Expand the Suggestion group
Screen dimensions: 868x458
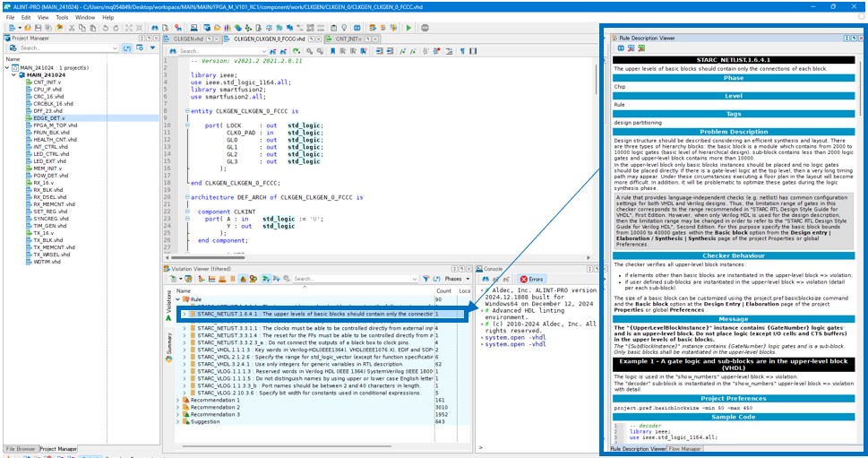[178, 421]
